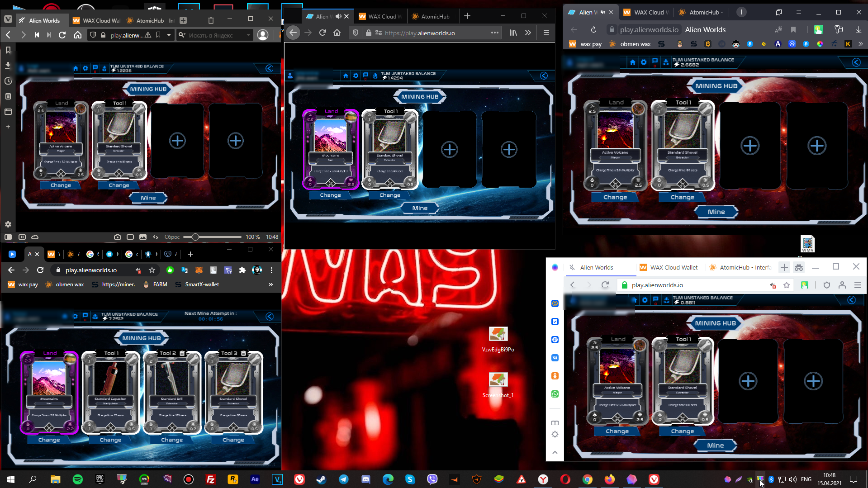
Task: Click capture camera icon in Vivaldi status bar
Action: tap(118, 237)
